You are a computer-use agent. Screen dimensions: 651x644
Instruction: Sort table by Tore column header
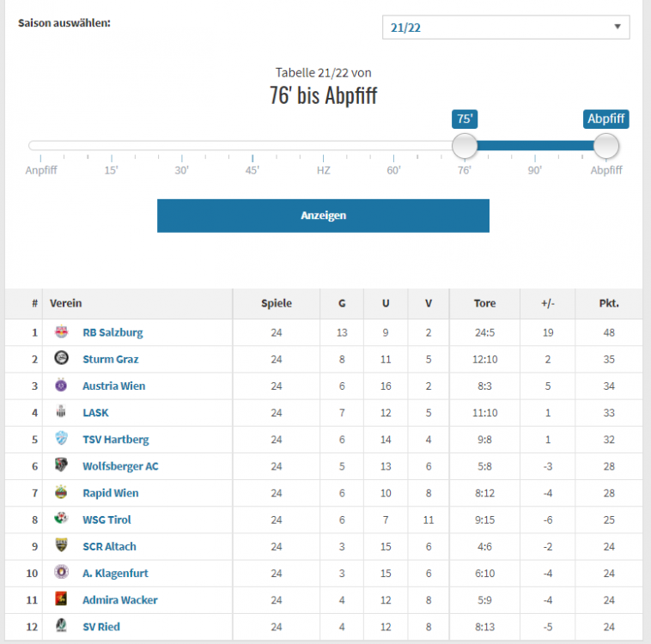(x=484, y=303)
